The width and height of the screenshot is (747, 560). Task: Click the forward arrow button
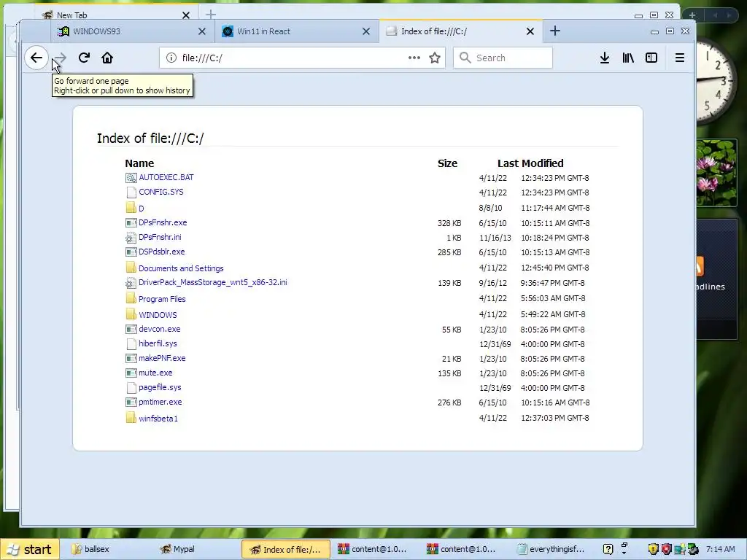coord(60,58)
